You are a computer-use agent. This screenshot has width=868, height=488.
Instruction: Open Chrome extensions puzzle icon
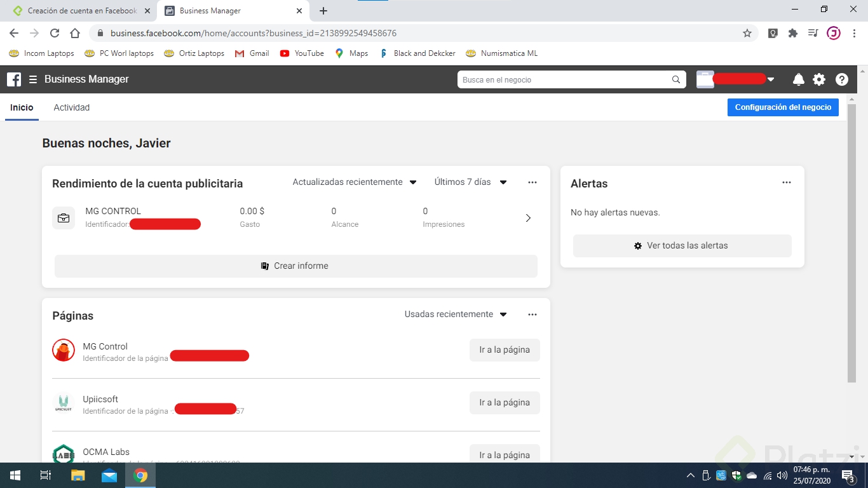[793, 33]
